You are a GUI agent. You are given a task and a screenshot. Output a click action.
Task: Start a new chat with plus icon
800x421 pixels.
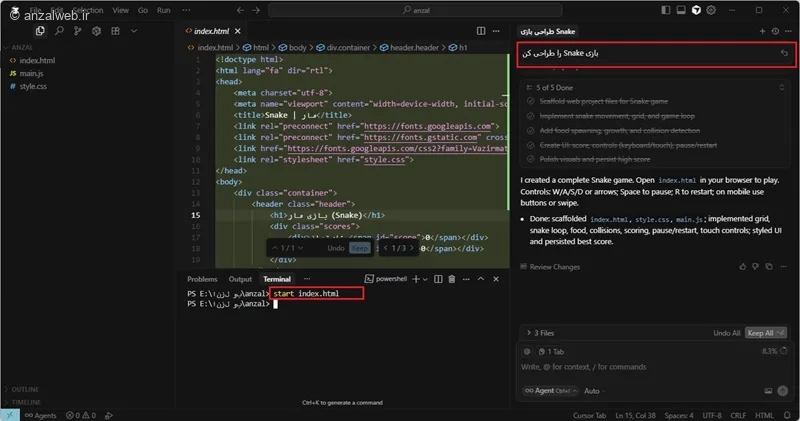coord(763,31)
